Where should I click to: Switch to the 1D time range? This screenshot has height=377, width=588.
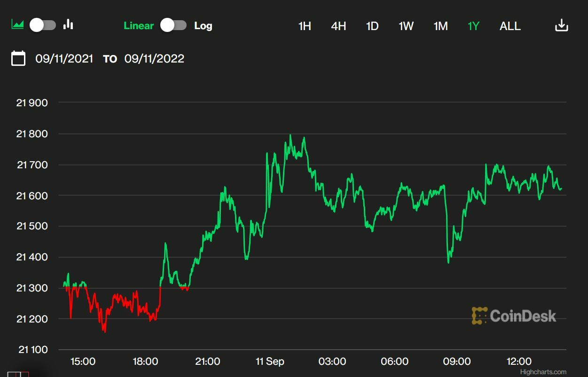pyautogui.click(x=372, y=26)
